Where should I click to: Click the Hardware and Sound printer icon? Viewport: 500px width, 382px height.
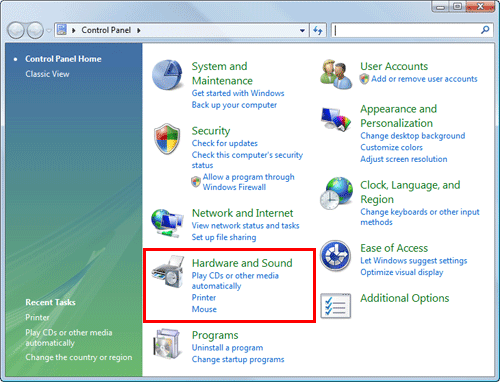168,272
